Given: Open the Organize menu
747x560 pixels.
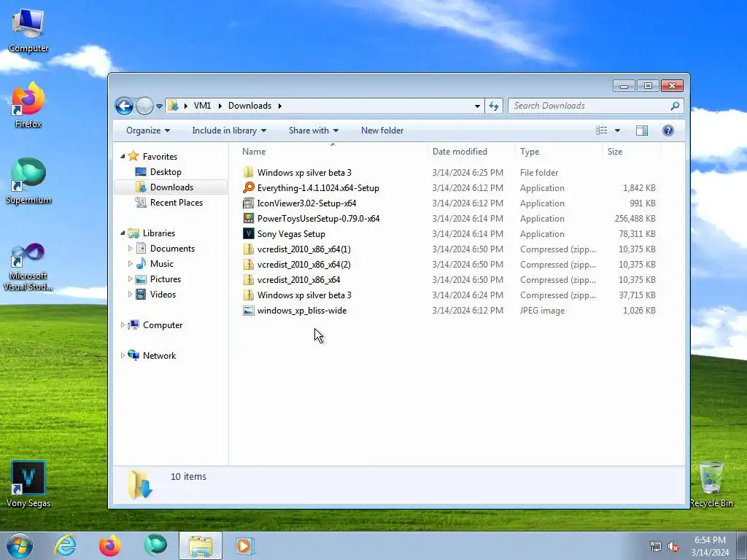Looking at the screenshot, I should click(x=148, y=131).
